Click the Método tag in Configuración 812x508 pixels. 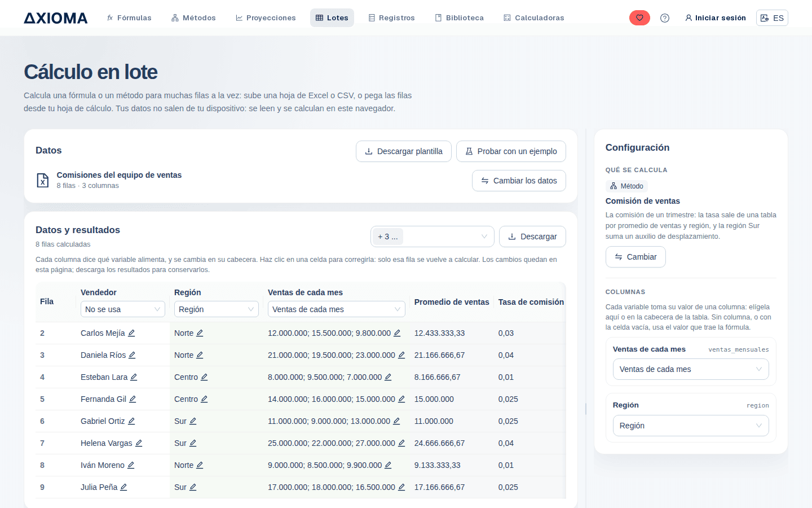tap(626, 186)
